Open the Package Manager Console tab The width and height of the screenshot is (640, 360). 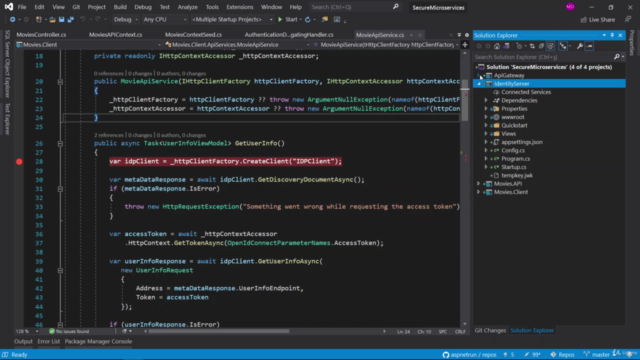98,342
